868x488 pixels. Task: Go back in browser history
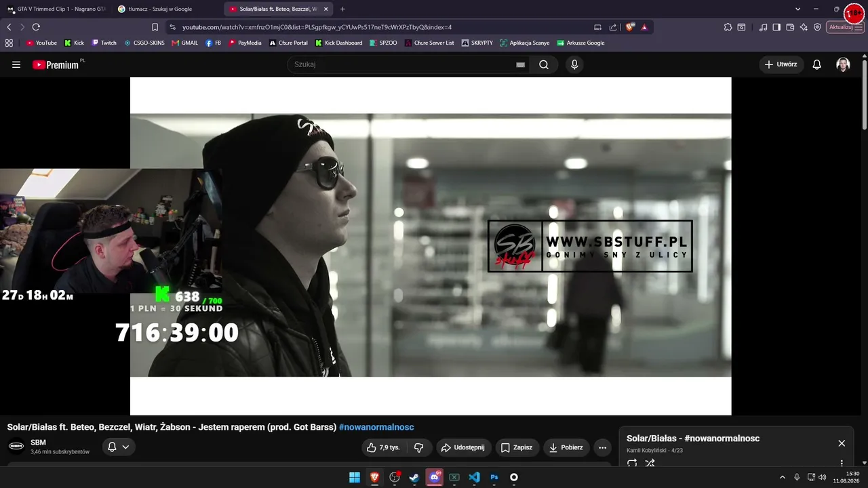click(9, 27)
